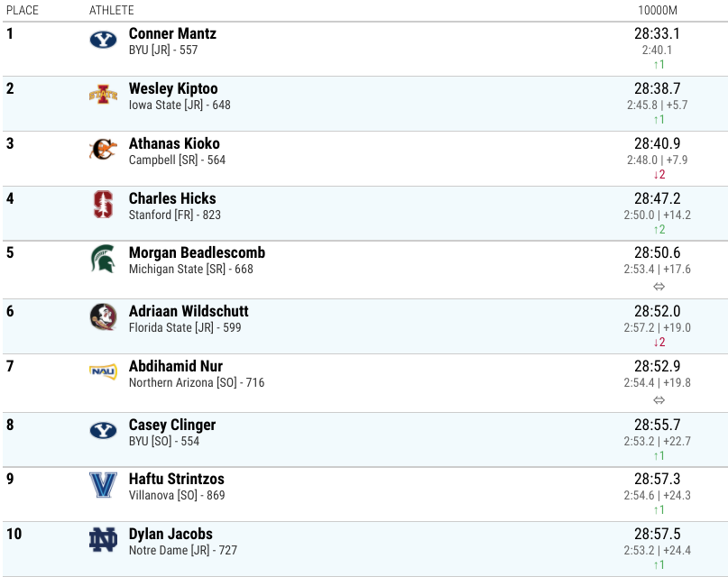Click the ATHLETE column header
This screenshot has height=577, width=728.
point(112,10)
